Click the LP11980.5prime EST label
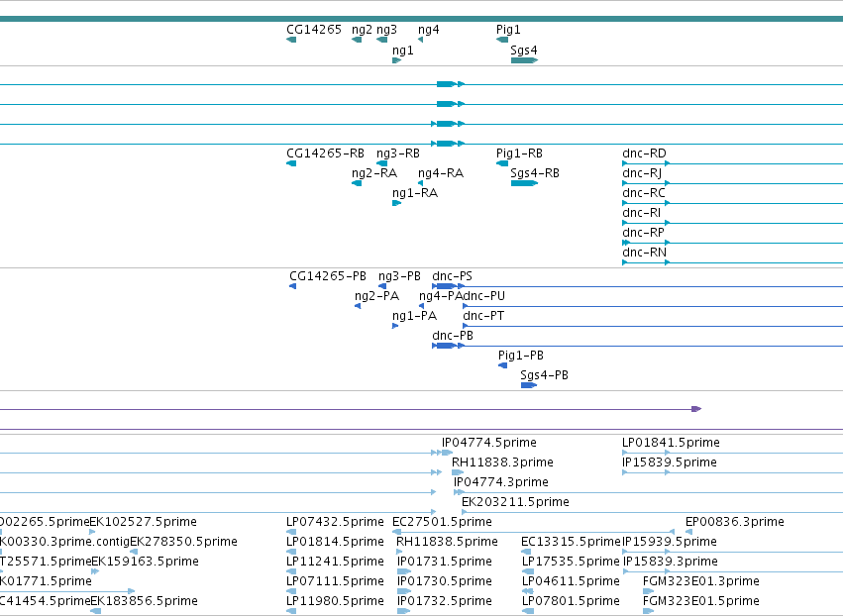843x616 pixels. point(336,601)
